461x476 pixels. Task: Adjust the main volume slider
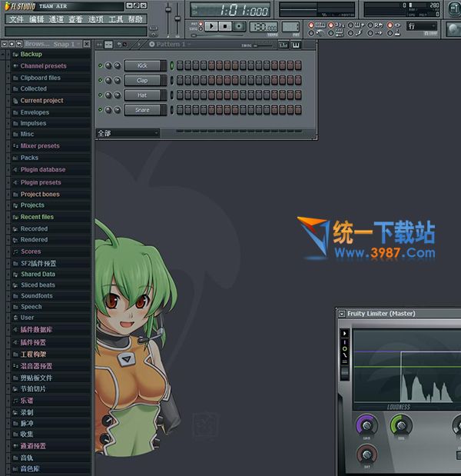(167, 10)
